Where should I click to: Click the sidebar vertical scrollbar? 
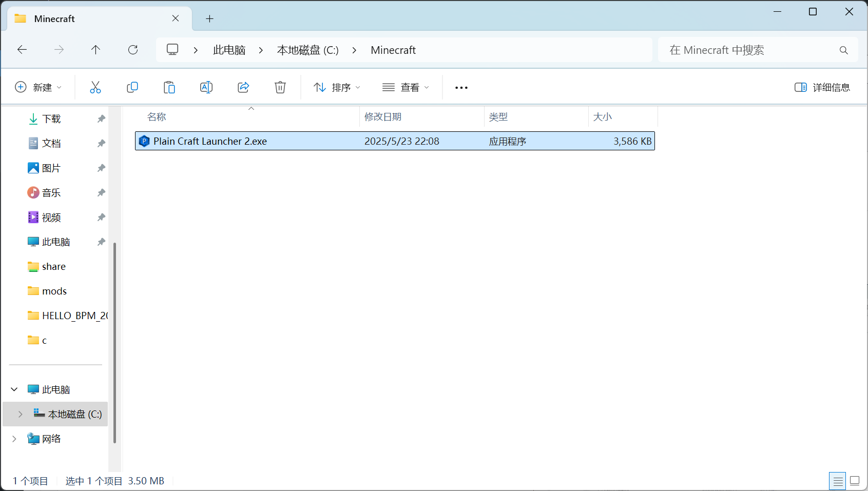[114, 342]
